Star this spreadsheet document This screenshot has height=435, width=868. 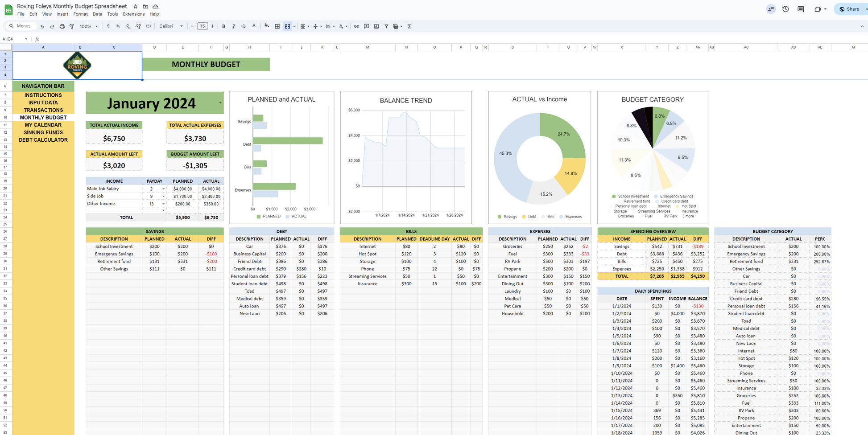pyautogui.click(x=136, y=7)
